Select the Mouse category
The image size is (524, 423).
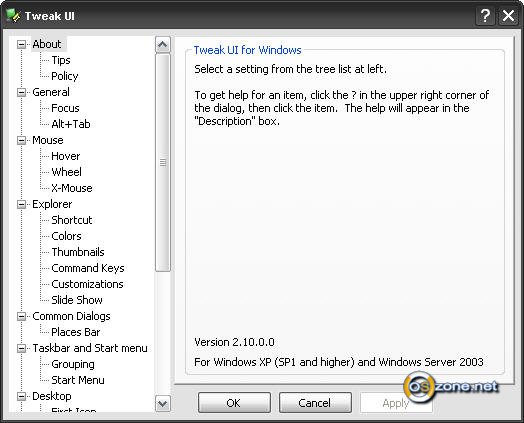[x=48, y=140]
